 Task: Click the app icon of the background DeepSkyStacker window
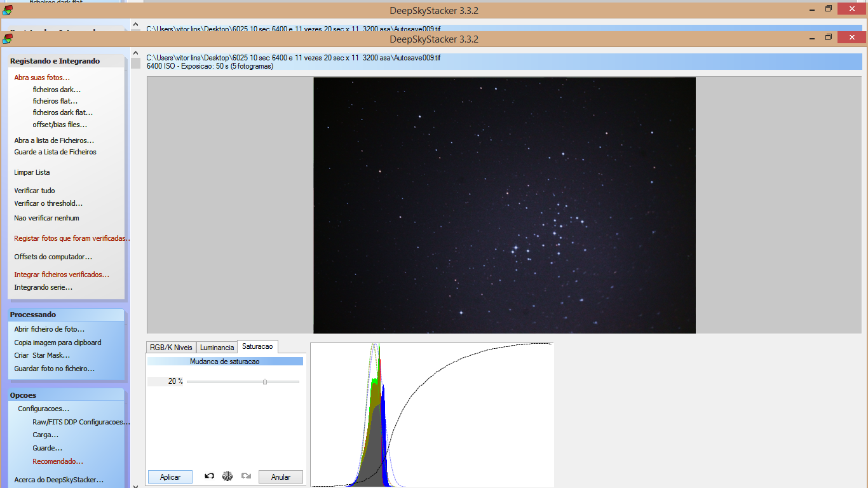pos(7,10)
